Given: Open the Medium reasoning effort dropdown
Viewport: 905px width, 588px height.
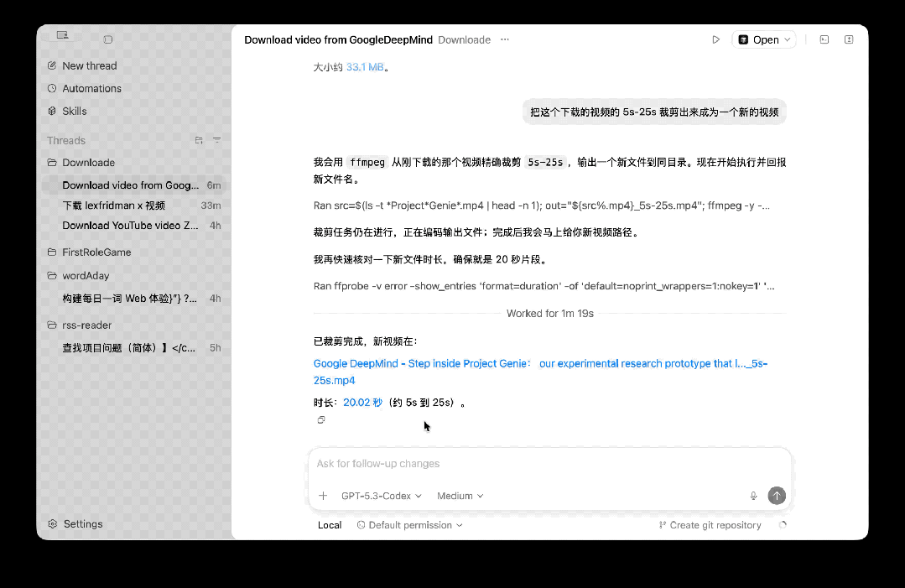Looking at the screenshot, I should point(460,496).
